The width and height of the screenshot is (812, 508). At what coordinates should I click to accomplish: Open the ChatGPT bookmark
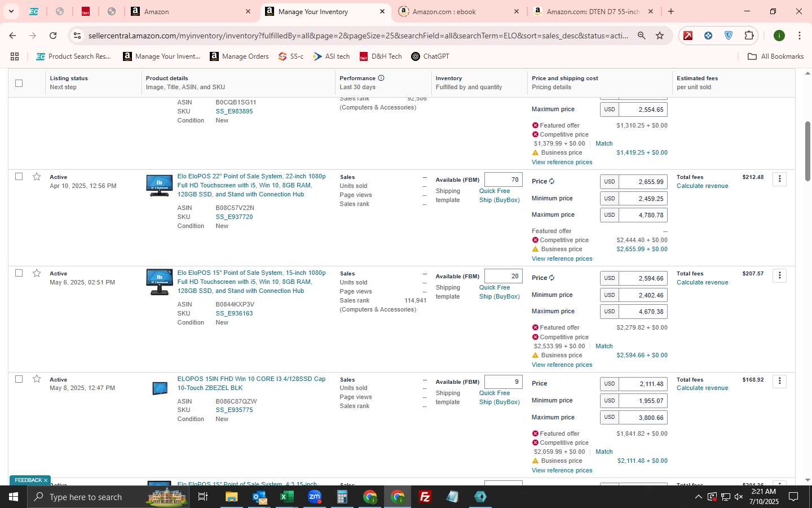point(430,56)
